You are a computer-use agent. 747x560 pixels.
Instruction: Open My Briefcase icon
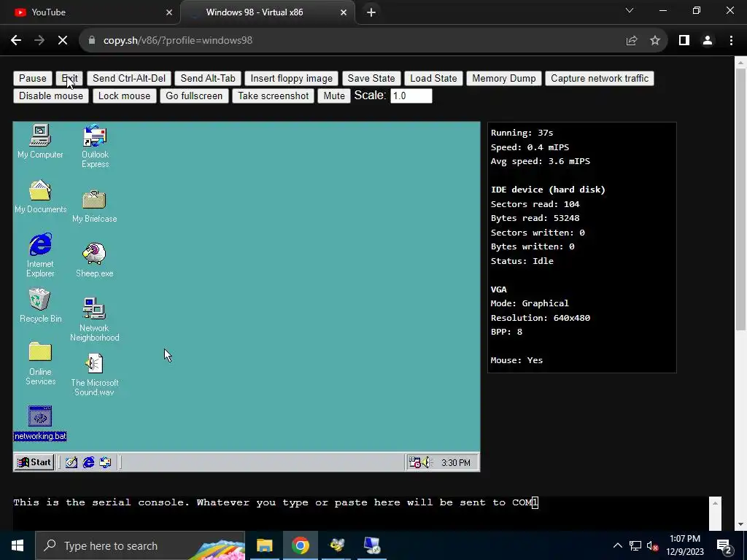(x=94, y=206)
